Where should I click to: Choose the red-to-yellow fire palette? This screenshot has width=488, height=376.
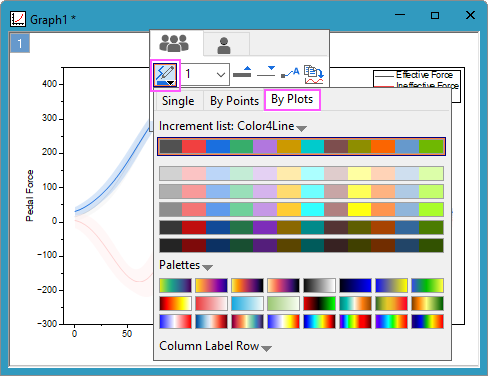[x=175, y=304]
